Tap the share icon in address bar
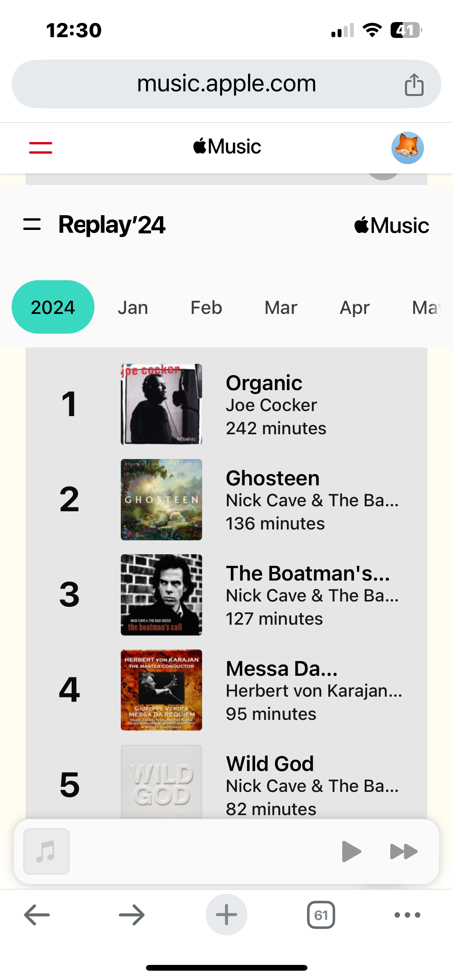 pos(414,84)
